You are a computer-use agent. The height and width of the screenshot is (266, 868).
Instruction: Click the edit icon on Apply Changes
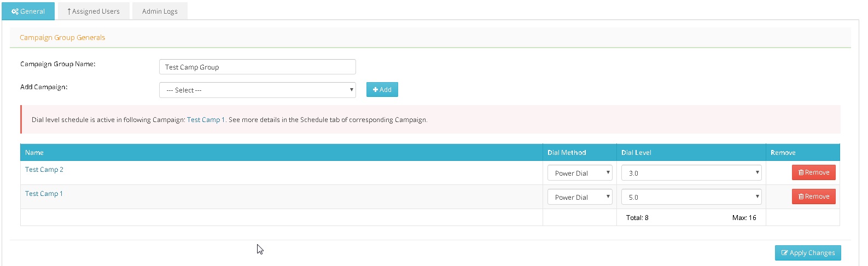pos(784,253)
